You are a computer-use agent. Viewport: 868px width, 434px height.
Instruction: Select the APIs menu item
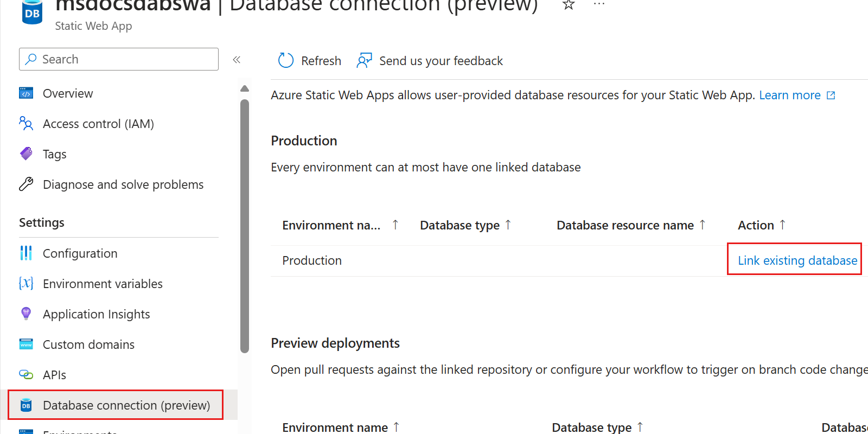pos(54,375)
